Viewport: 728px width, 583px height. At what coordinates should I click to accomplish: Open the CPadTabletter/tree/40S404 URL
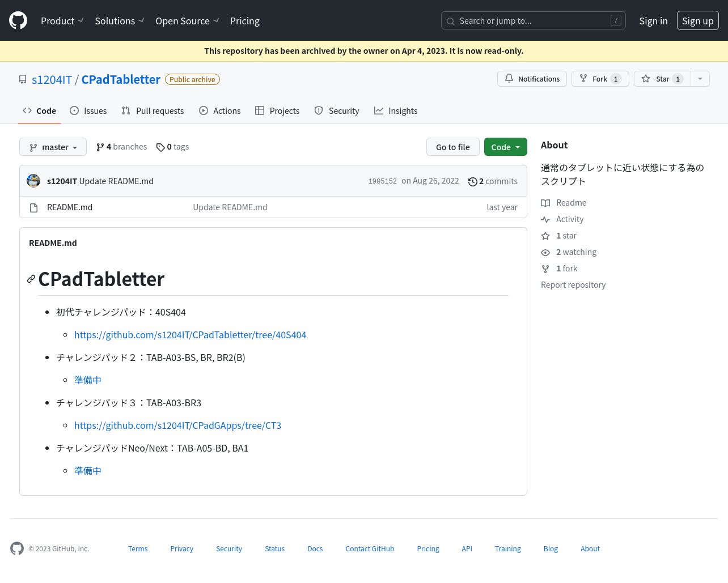point(190,335)
